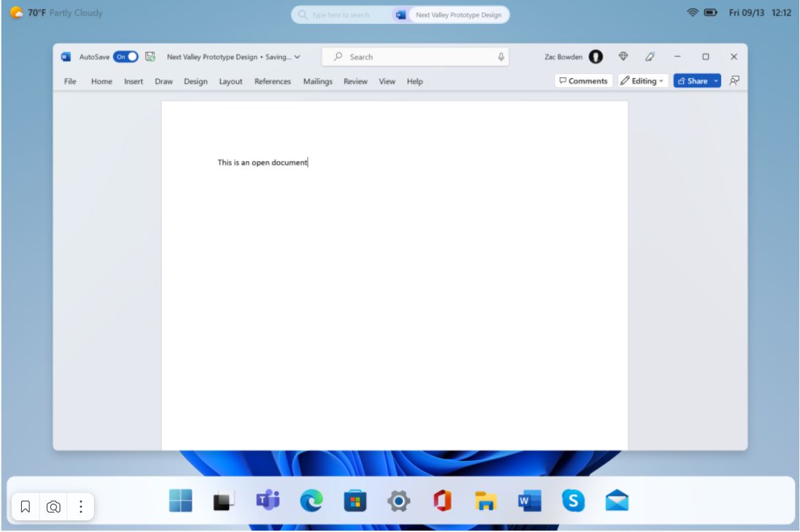This screenshot has height=532, width=800.
Task: Open Zac Bowden's account profile picture
Action: 596,57
